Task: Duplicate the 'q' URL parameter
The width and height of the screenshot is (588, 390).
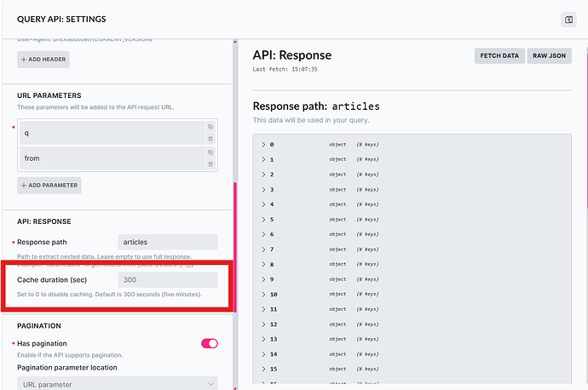Action: click(210, 128)
